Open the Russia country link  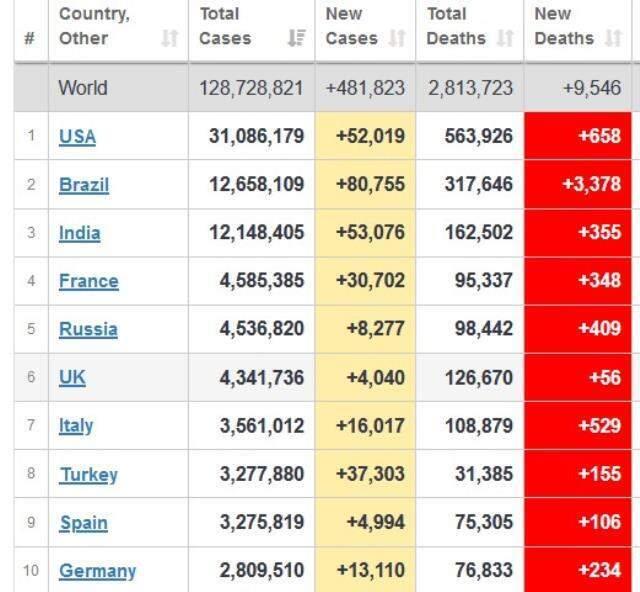(x=88, y=329)
